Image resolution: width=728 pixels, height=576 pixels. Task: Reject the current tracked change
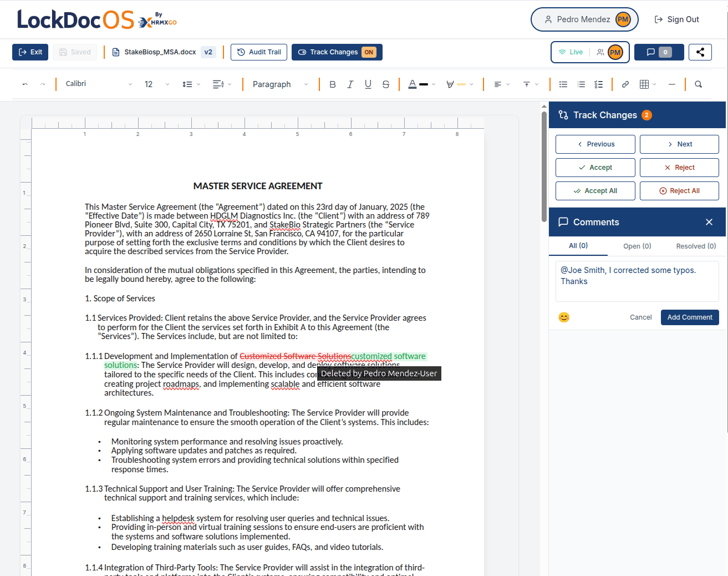click(679, 168)
